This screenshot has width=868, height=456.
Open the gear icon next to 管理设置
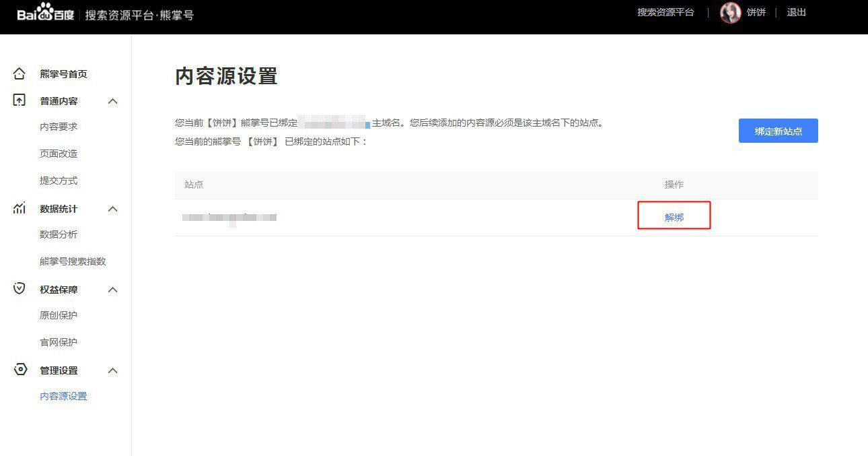pos(19,370)
